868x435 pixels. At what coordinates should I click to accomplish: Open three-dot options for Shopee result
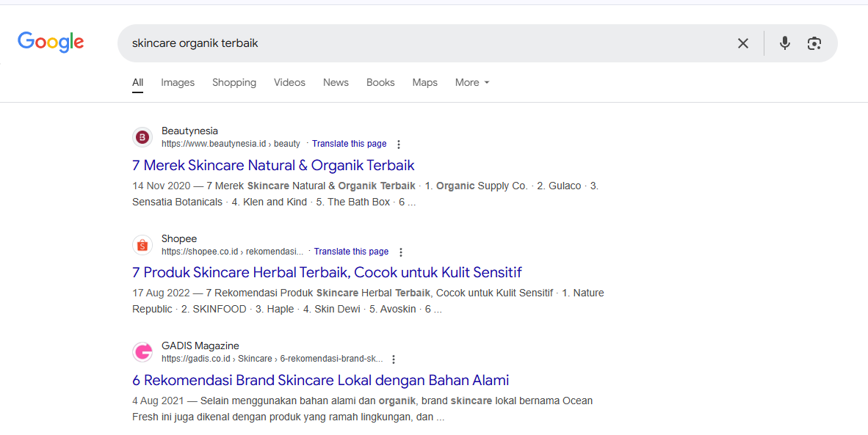[x=401, y=252]
